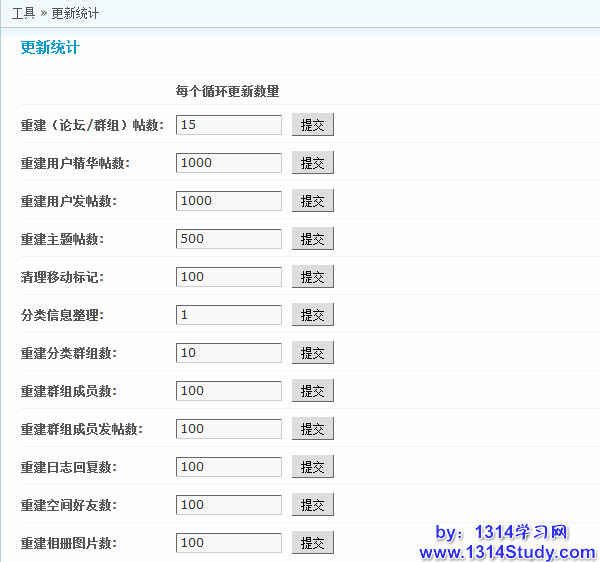600x562 pixels.
Task: Click the 重建用户发帖数 input field
Action: pyautogui.click(x=228, y=201)
